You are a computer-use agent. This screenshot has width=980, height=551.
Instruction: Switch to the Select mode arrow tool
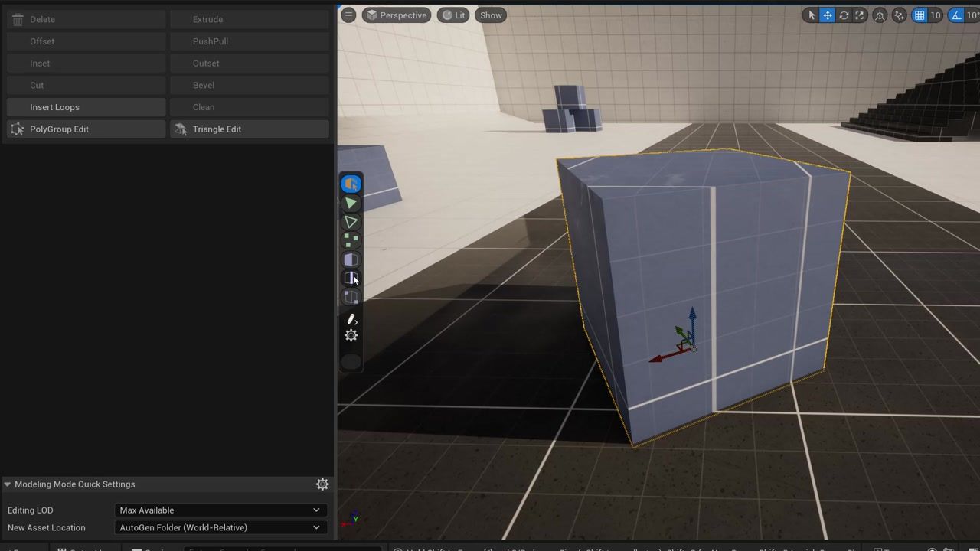point(812,15)
